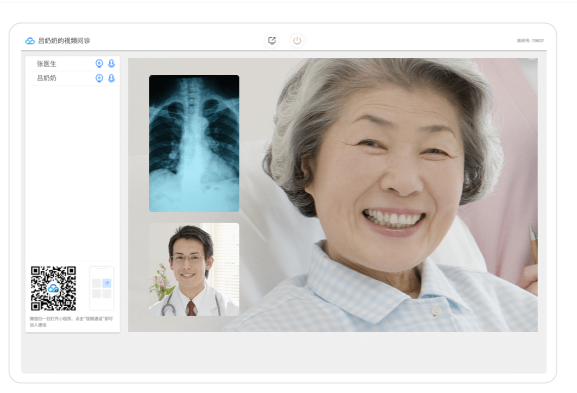This screenshot has width=577, height=393.
Task: Click the 吕奶奶的视频问诊 title text
Action: [x=64, y=41]
